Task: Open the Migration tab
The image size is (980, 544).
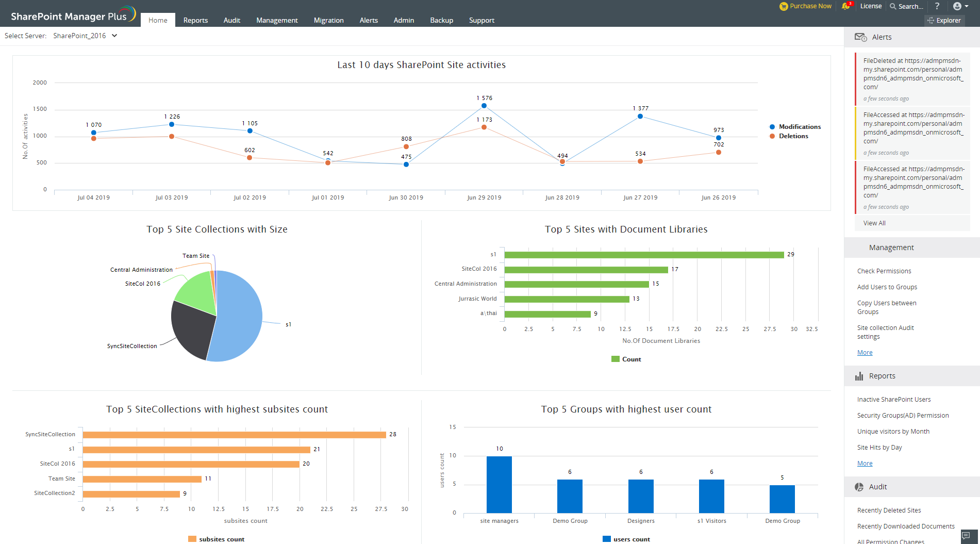Action: [x=328, y=20]
